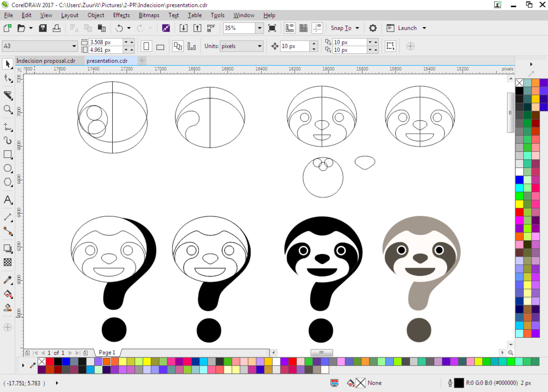Toggle Show Rulers button
548x392 pixels.
click(289, 28)
